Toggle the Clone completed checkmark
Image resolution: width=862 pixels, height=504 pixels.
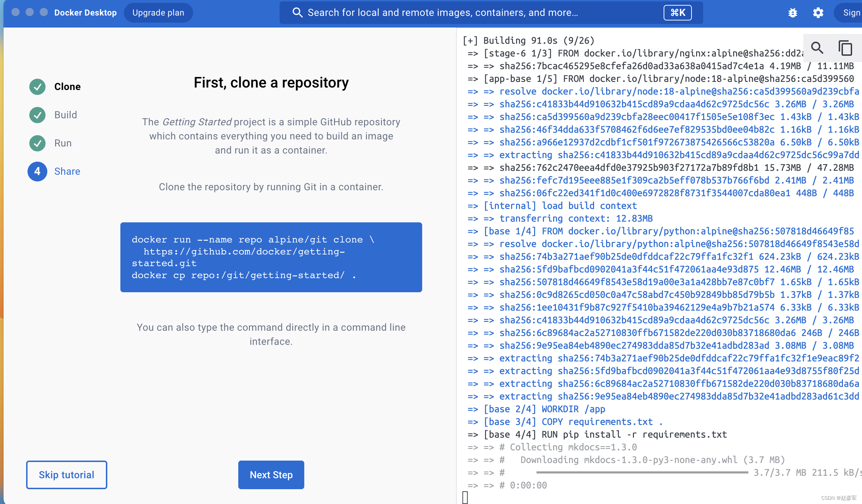coord(37,86)
